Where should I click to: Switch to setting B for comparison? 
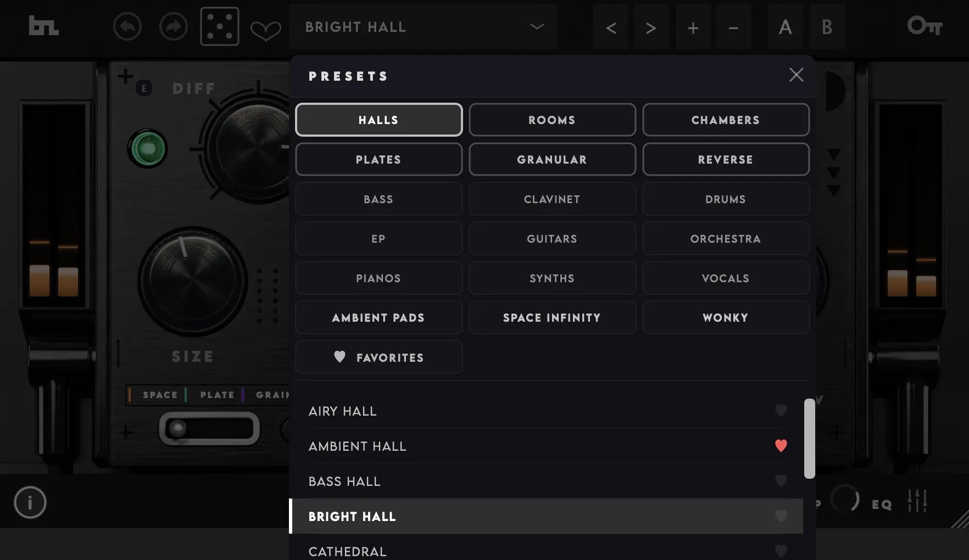coord(827,26)
